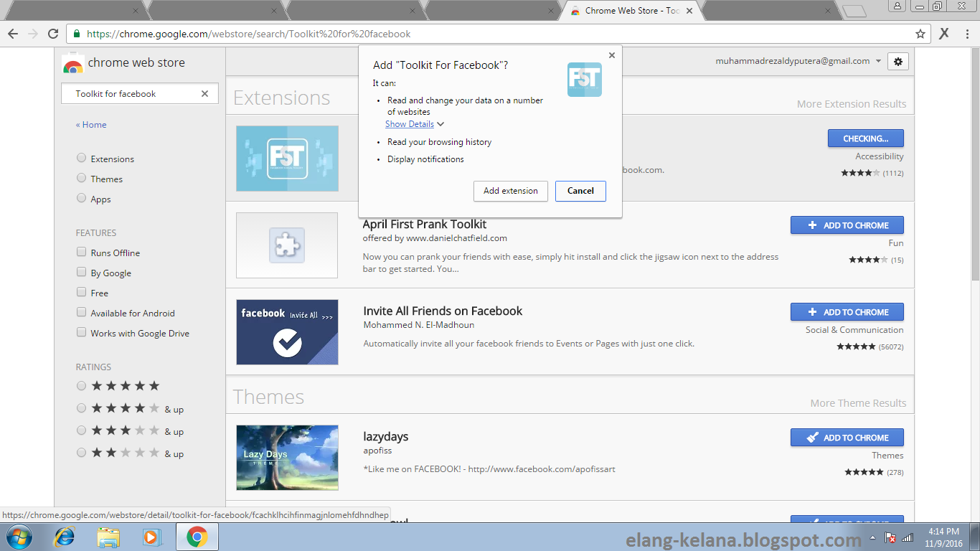The height and width of the screenshot is (551, 980).
Task: Open the Invite All Friends on Facebook title
Action: (x=443, y=311)
